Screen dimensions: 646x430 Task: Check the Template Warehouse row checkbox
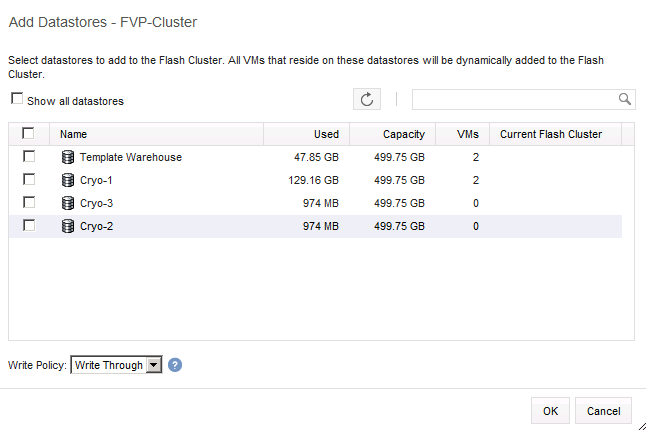(x=29, y=157)
